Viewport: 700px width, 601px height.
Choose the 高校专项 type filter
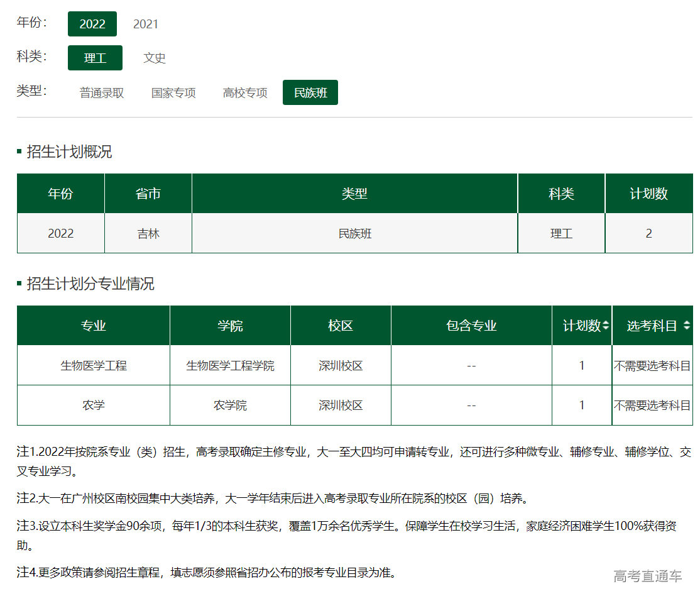tap(245, 92)
